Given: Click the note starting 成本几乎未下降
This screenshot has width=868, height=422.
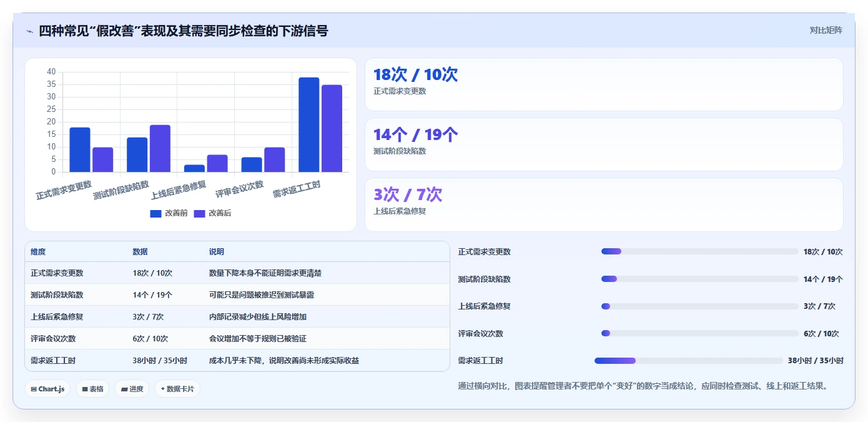Looking at the screenshot, I should coord(284,361).
